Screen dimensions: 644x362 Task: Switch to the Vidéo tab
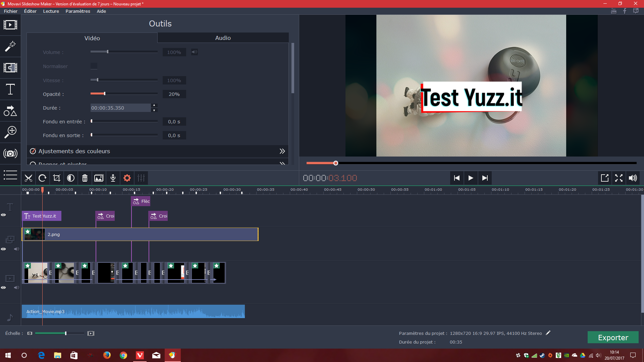pos(92,38)
